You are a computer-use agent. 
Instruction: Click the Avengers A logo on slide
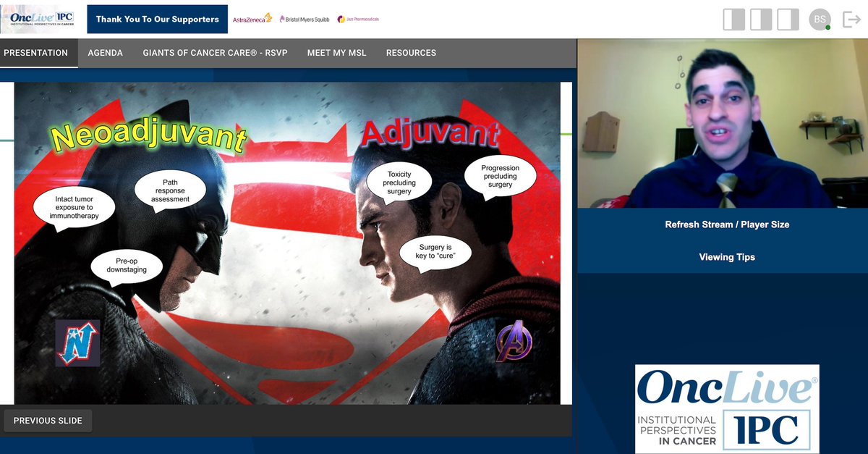click(514, 341)
